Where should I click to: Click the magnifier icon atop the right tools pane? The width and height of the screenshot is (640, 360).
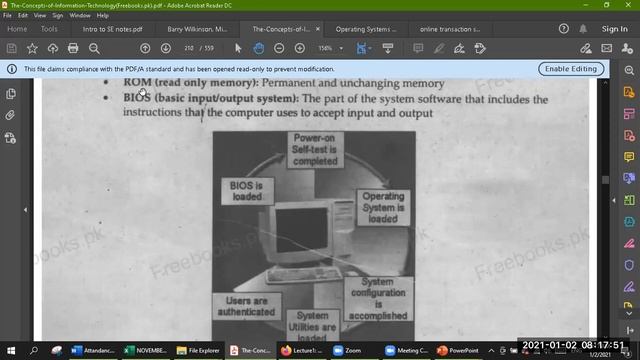[x=629, y=70]
